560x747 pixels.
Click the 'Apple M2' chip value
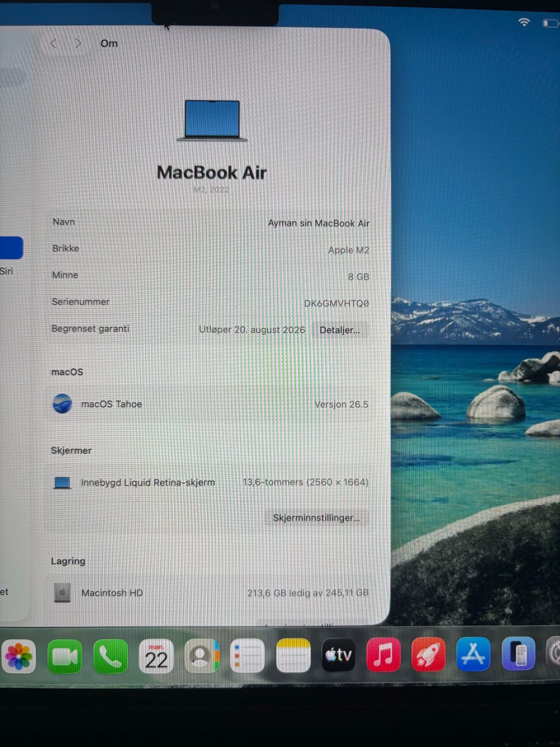click(x=348, y=250)
